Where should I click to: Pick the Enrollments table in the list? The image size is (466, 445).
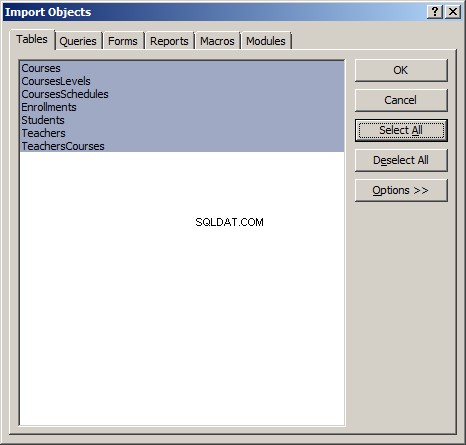pyautogui.click(x=182, y=107)
